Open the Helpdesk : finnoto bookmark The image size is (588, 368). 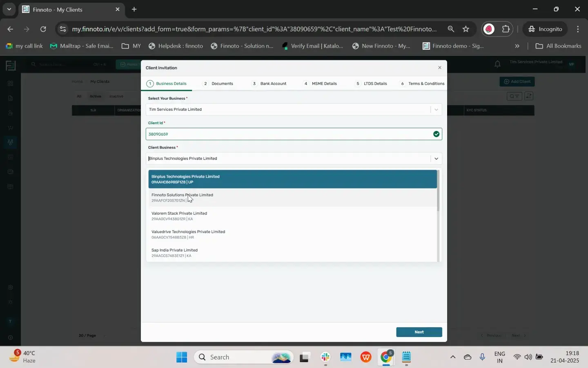(x=176, y=46)
